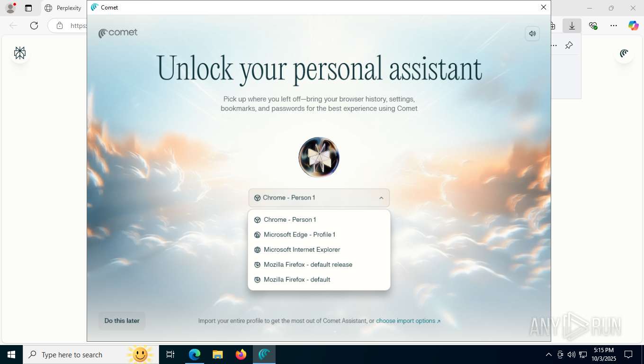
Task: Click the Comet taskbar icon
Action: point(264,355)
